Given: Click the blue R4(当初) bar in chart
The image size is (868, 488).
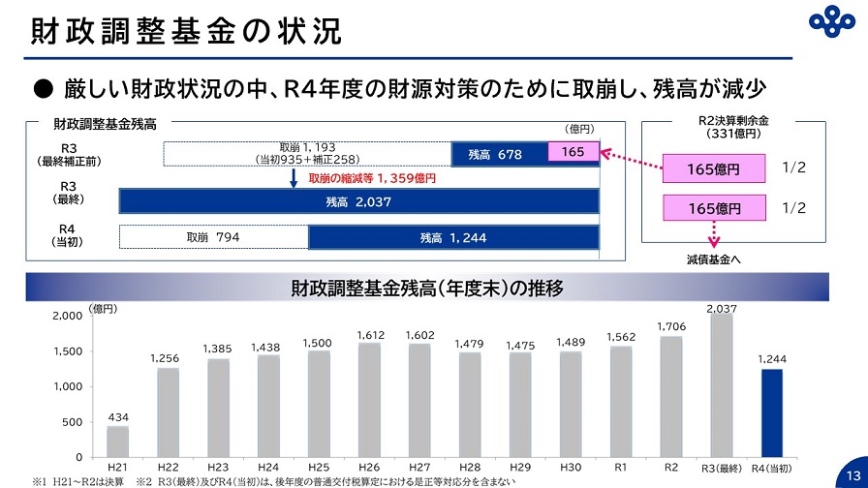Looking at the screenshot, I should click(771, 412).
